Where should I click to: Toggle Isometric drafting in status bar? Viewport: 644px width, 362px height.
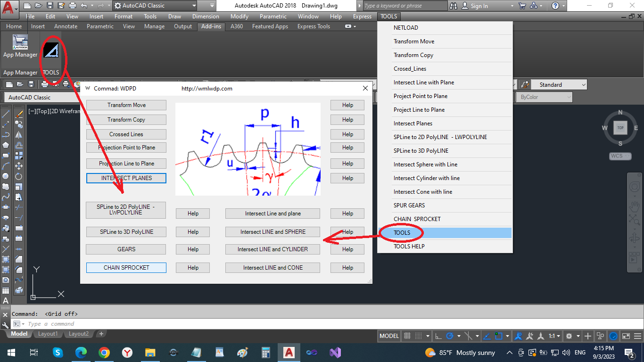tap(469, 336)
